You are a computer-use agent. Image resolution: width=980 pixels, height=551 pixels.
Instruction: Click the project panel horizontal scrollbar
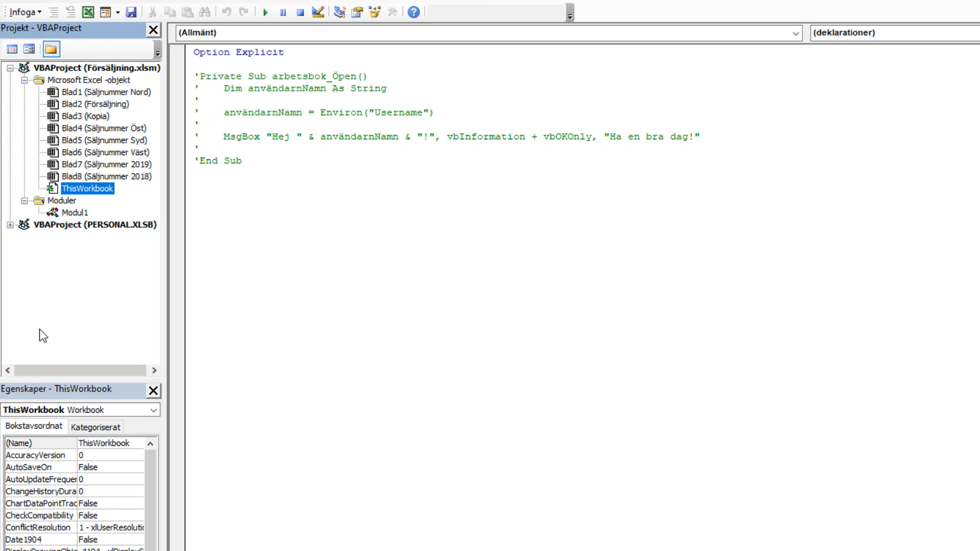(81, 370)
